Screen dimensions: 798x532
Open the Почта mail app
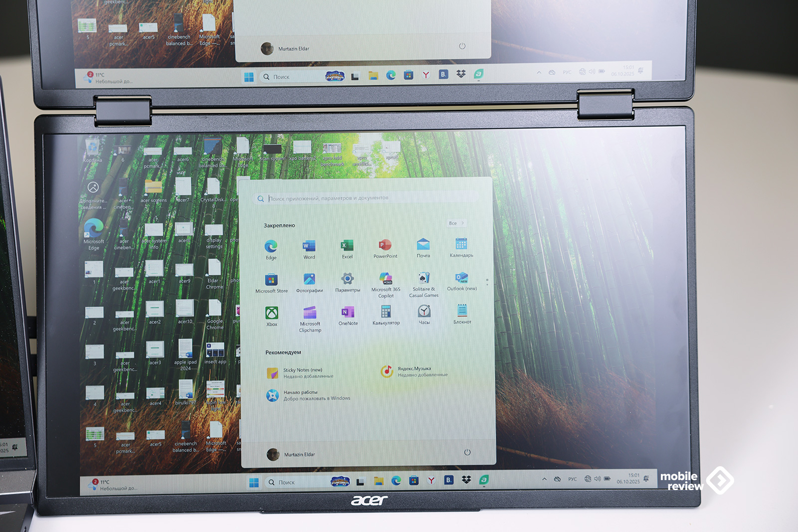[x=423, y=247]
